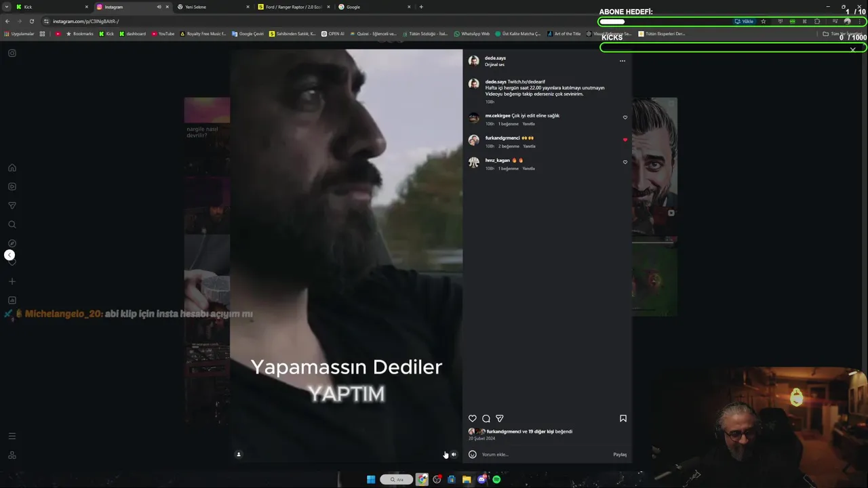Open hmz_kagan's profile avatar

[473, 162]
